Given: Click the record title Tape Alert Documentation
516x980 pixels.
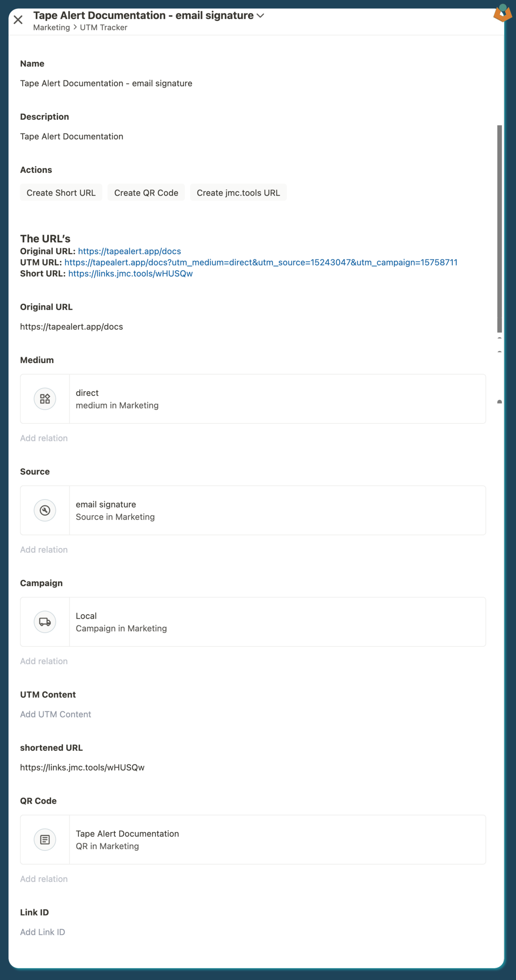Looking at the screenshot, I should point(143,15).
